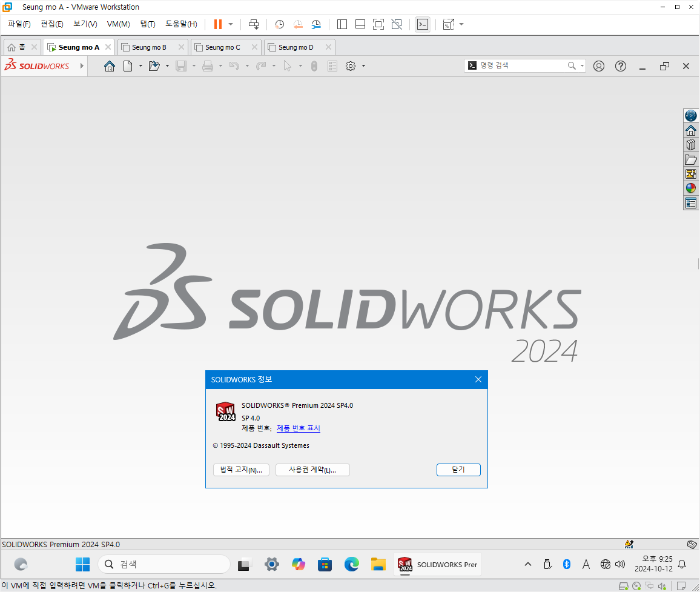The height and width of the screenshot is (592, 700).
Task: Revert VM to snapshot icon
Action: 298,24
